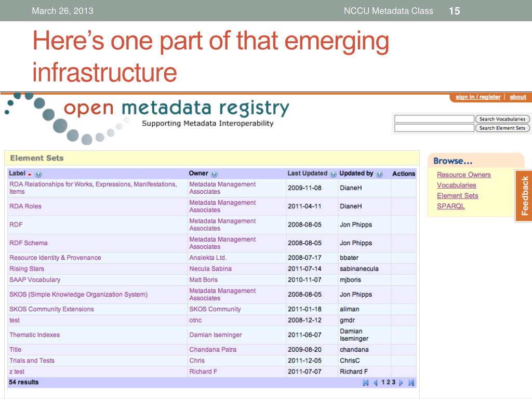Open the RDF Schema element set
This screenshot has height=399, width=532.
click(x=29, y=243)
